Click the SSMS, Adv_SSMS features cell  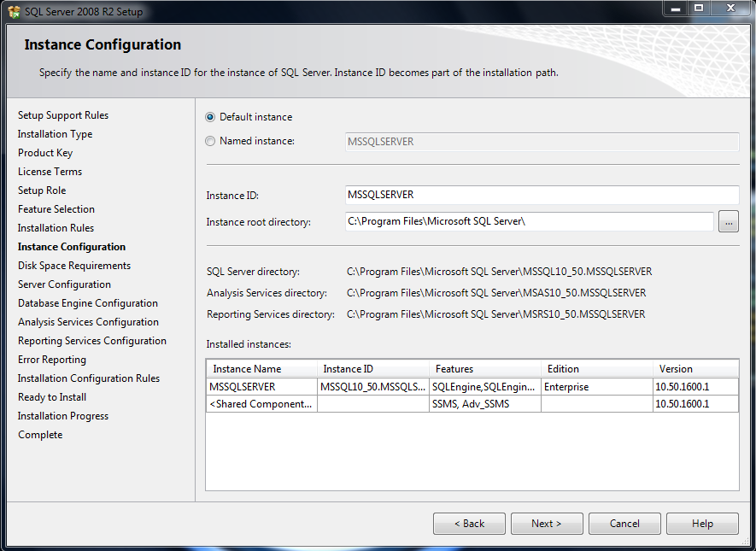(x=485, y=404)
